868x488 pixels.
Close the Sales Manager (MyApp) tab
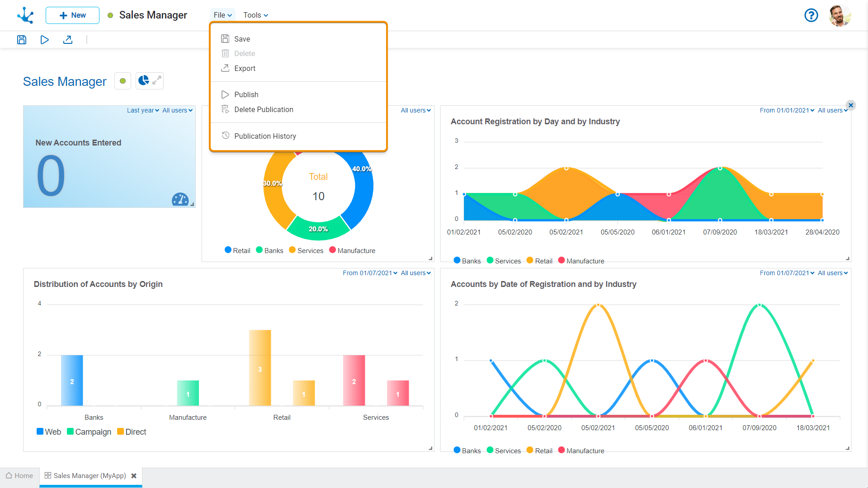(x=134, y=476)
